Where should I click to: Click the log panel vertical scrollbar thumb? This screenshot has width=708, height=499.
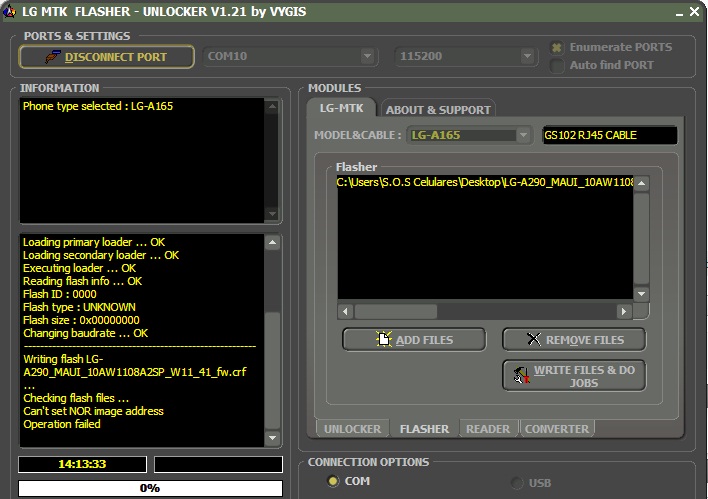272,370
